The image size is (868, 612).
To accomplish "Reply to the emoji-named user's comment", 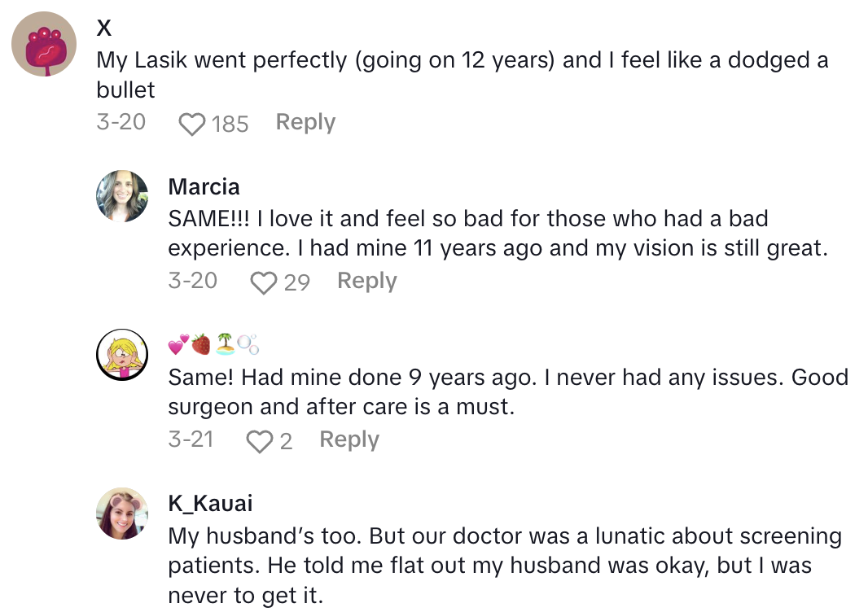I will (x=349, y=439).
